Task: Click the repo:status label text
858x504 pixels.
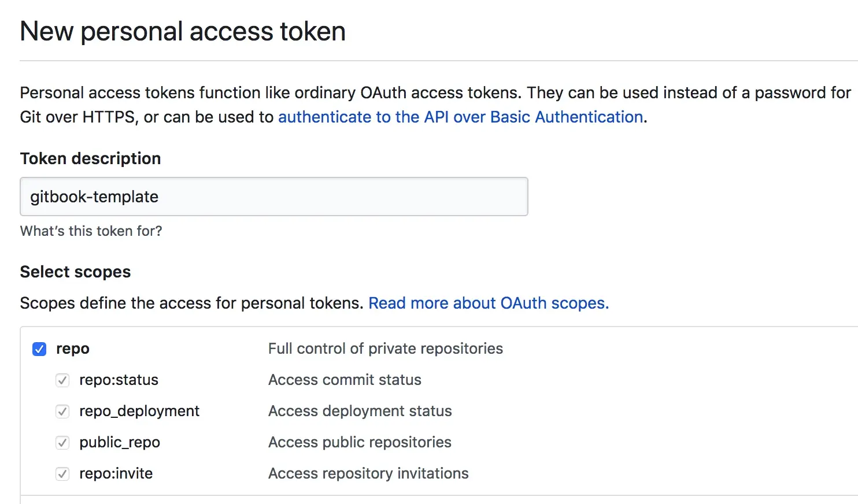Action: click(119, 380)
